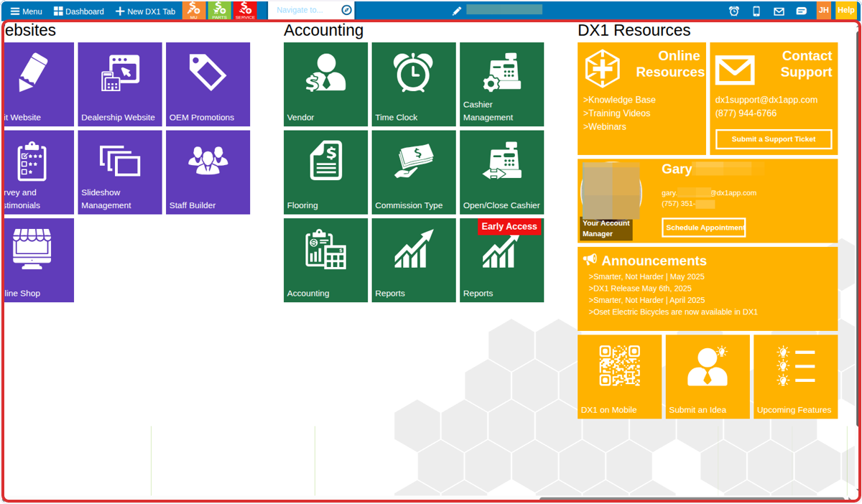Click the yellow Help button

pyautogui.click(x=845, y=10)
